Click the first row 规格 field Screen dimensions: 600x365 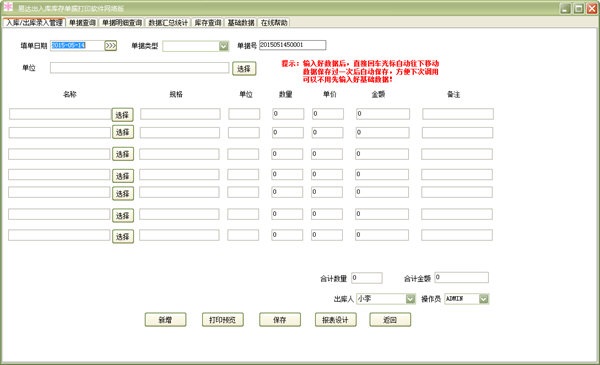coord(180,114)
